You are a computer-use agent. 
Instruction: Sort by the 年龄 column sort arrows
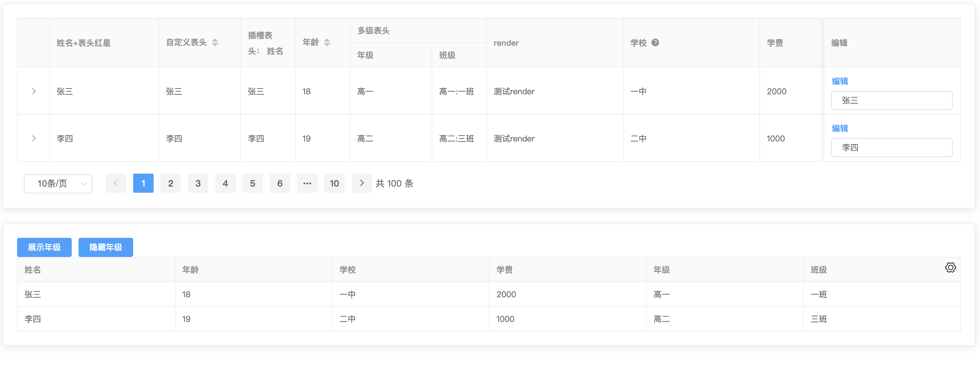coord(327,43)
